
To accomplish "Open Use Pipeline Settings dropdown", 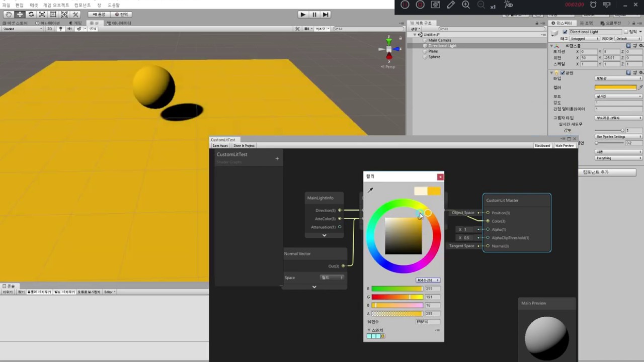I will [619, 137].
